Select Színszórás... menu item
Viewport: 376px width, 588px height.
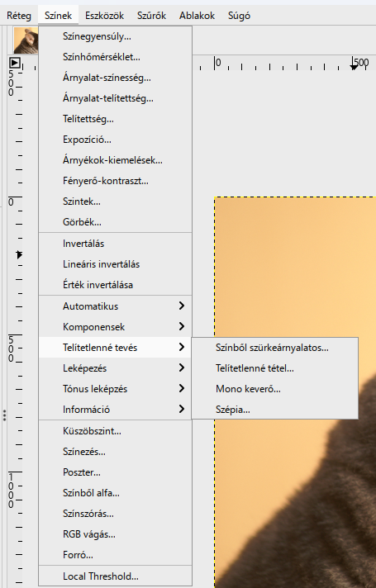[x=115, y=514]
